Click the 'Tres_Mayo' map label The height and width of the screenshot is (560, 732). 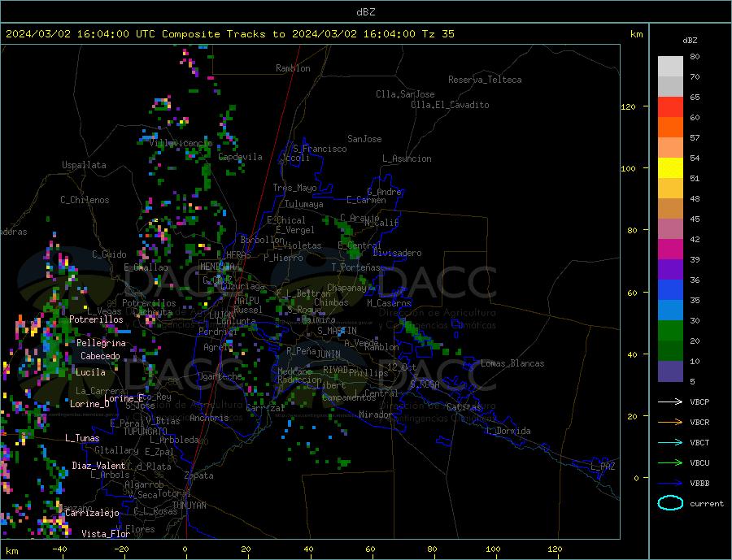[x=295, y=188]
